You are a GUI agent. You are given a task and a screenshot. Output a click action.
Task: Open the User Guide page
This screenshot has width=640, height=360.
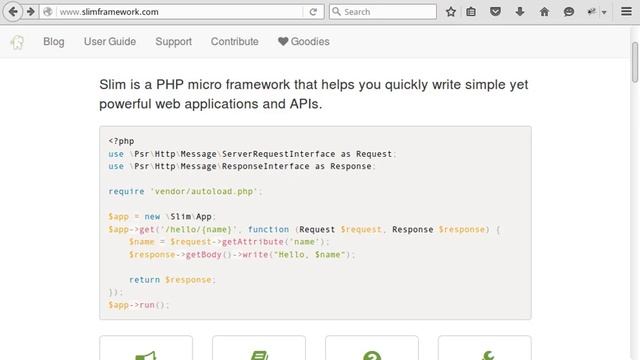point(110,42)
